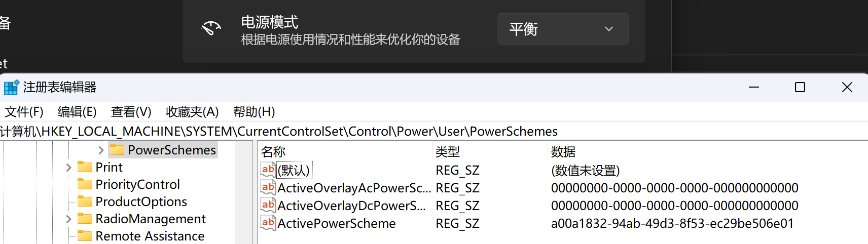
Task: Click the PriorityControl folder icon
Action: 85,184
